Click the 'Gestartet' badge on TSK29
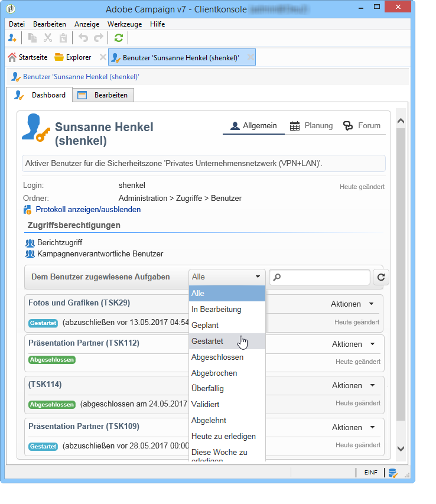This screenshot has width=436, height=504. tap(43, 323)
